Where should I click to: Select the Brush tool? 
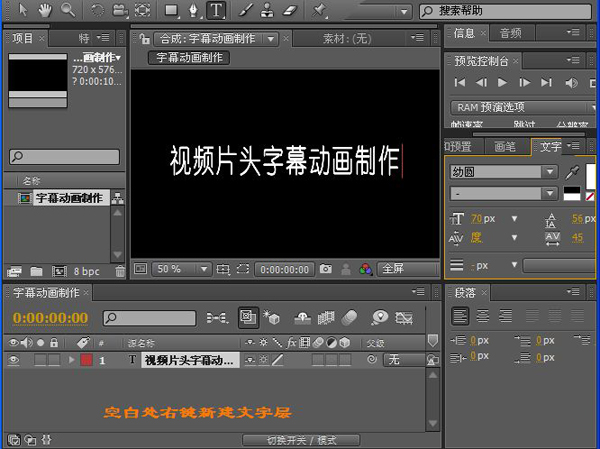point(246,10)
